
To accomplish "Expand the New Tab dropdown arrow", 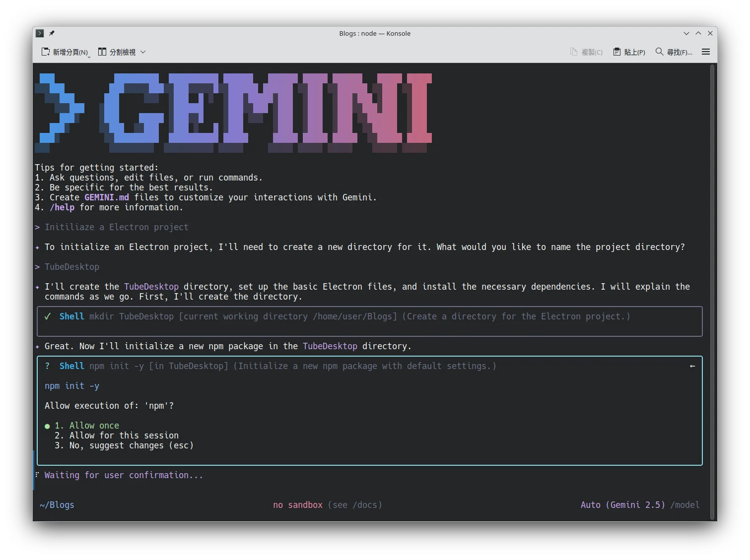I will [x=89, y=56].
